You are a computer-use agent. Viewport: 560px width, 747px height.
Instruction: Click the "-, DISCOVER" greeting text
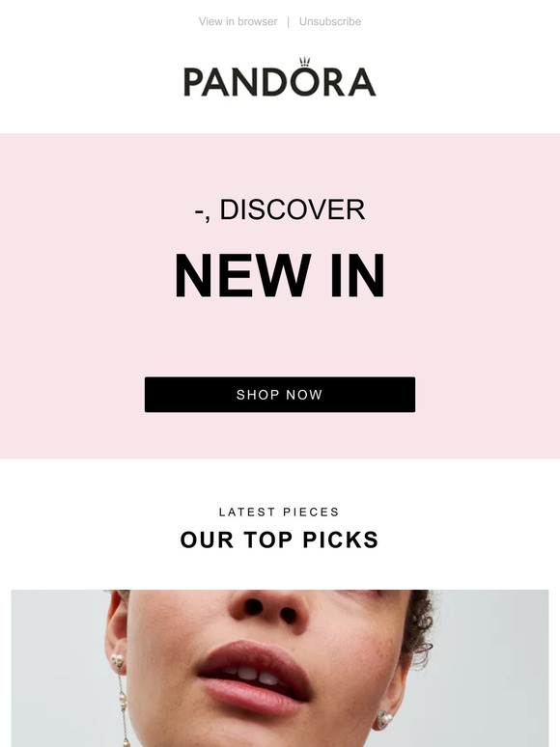tap(280, 209)
